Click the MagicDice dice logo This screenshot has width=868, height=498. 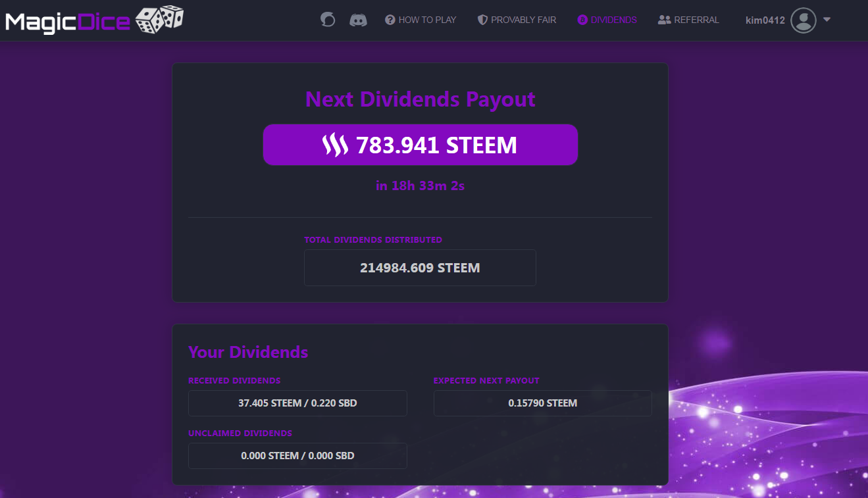point(159,19)
